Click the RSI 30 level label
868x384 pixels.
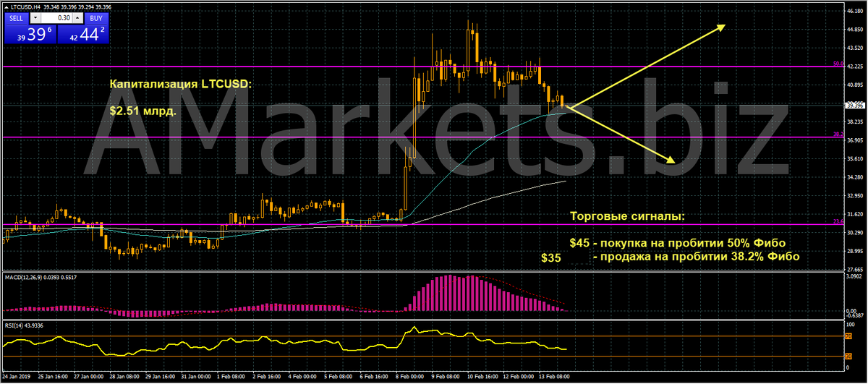tap(848, 356)
